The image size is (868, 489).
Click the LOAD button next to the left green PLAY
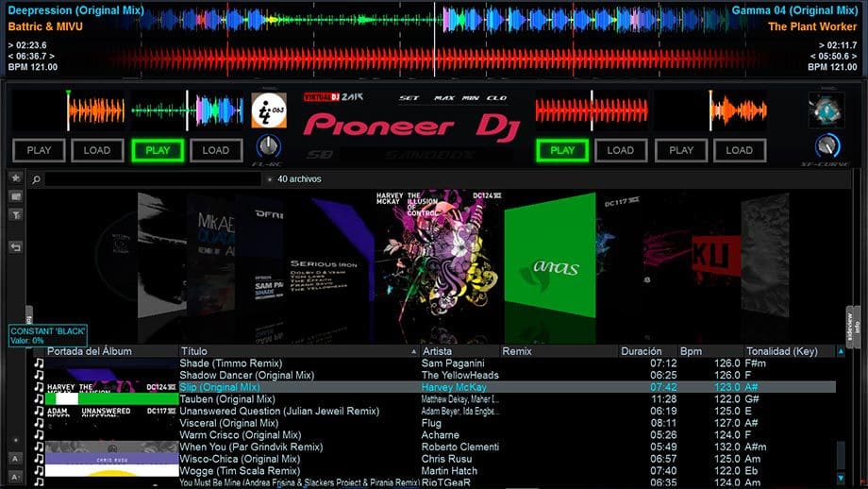click(216, 150)
